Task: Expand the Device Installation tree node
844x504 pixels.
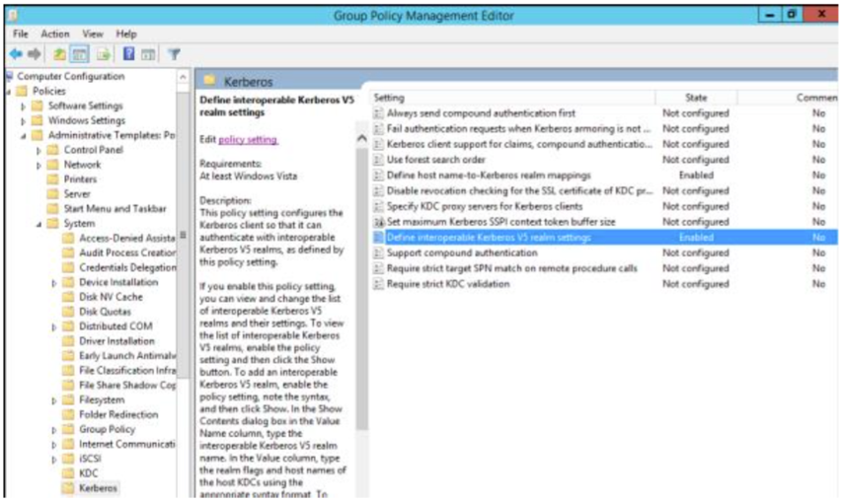Action: 54,283
